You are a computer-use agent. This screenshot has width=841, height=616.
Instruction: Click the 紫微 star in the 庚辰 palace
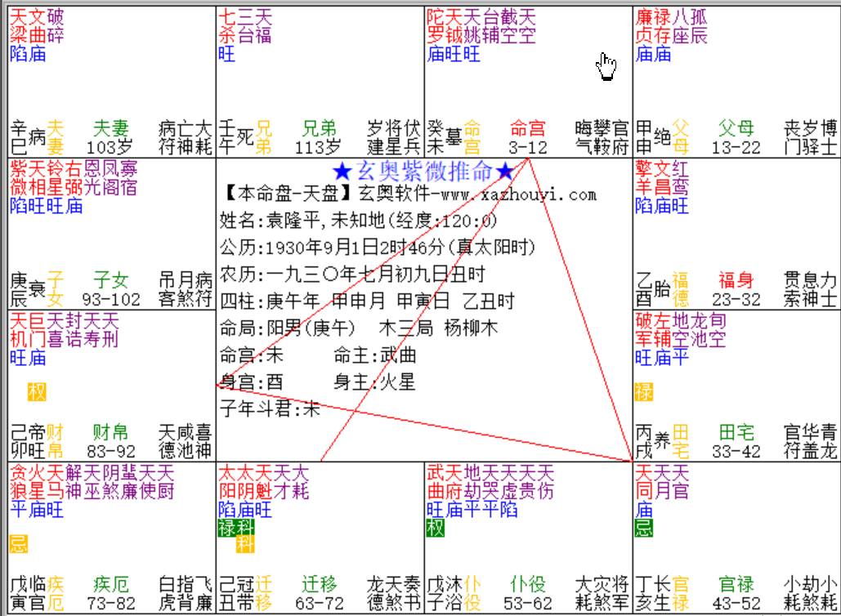(19, 178)
